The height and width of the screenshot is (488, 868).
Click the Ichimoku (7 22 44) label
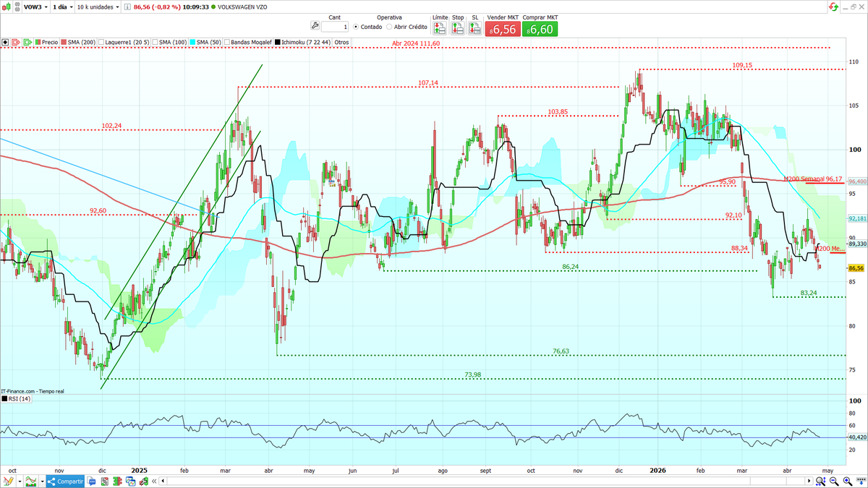(306, 43)
